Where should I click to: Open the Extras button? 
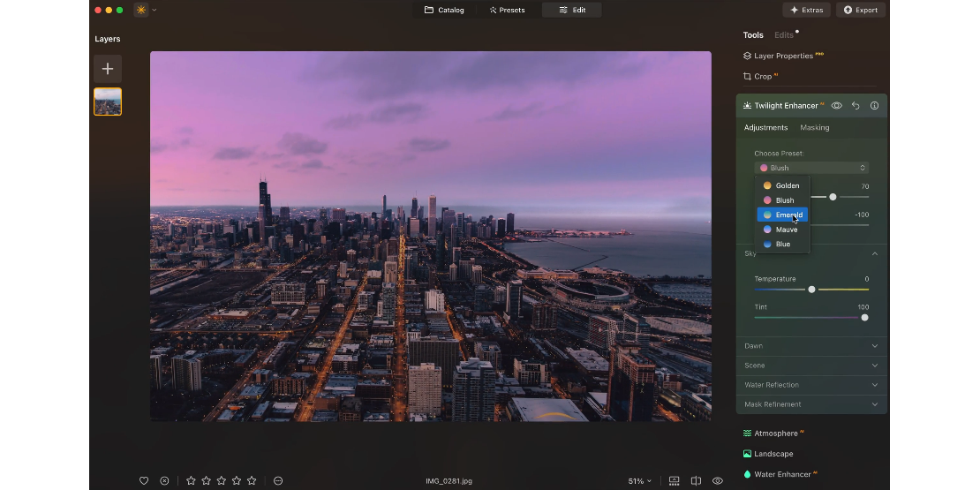[806, 10]
